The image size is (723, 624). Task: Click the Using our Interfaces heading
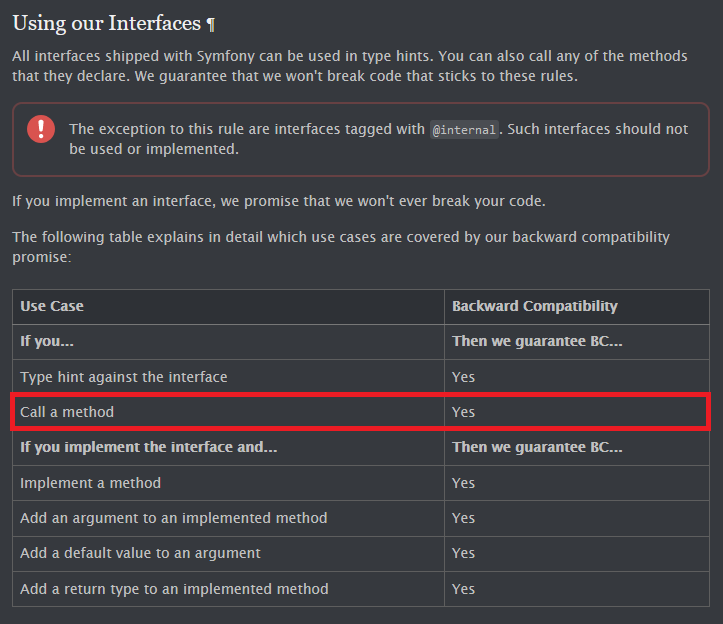point(107,24)
